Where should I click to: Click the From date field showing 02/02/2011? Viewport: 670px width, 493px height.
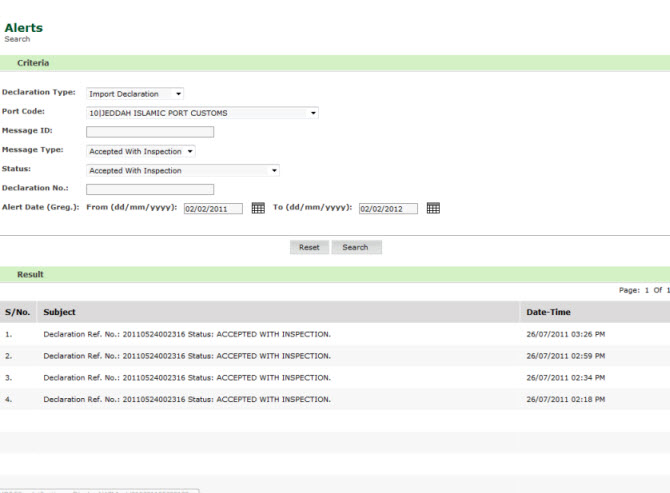point(213,209)
